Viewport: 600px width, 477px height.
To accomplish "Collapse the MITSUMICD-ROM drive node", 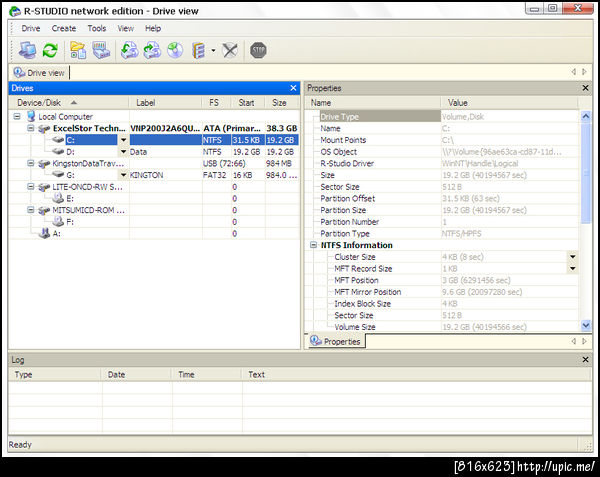I will click(31, 210).
